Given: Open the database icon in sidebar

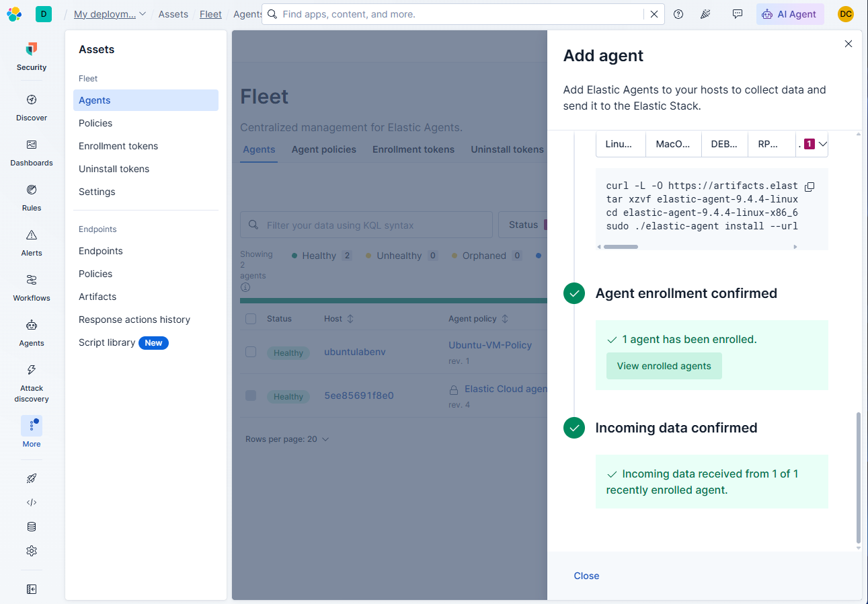Looking at the screenshot, I should point(32,527).
